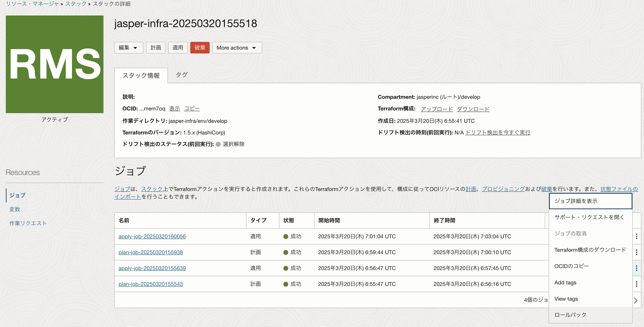Click the red 破棄 destroy button
644x327 pixels.
pyautogui.click(x=200, y=48)
